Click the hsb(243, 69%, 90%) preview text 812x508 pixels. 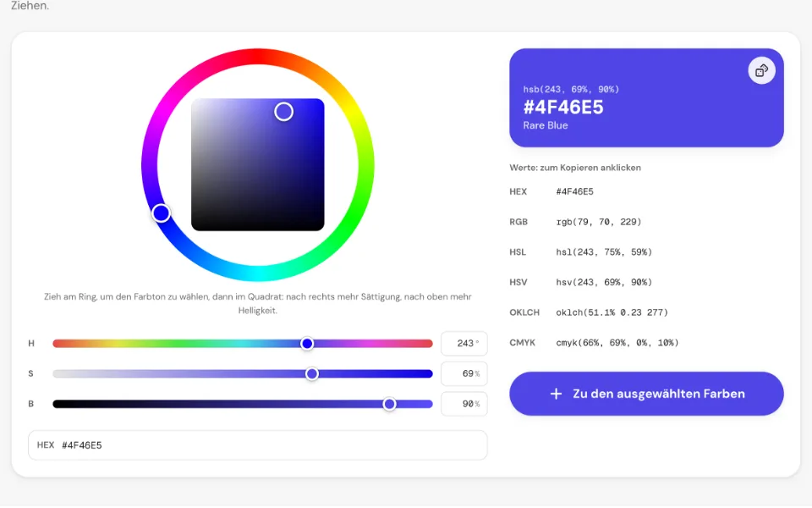coord(571,89)
